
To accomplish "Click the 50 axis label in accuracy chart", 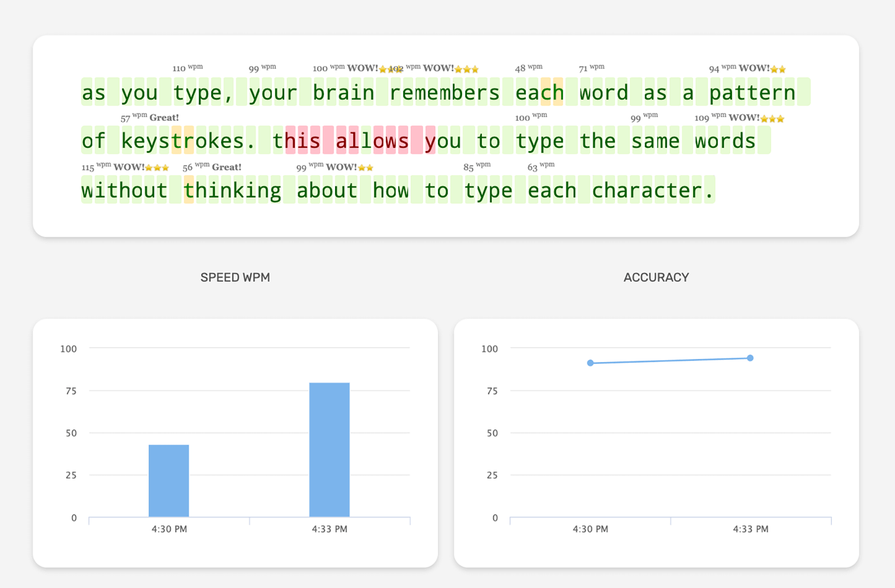I will click(x=492, y=433).
